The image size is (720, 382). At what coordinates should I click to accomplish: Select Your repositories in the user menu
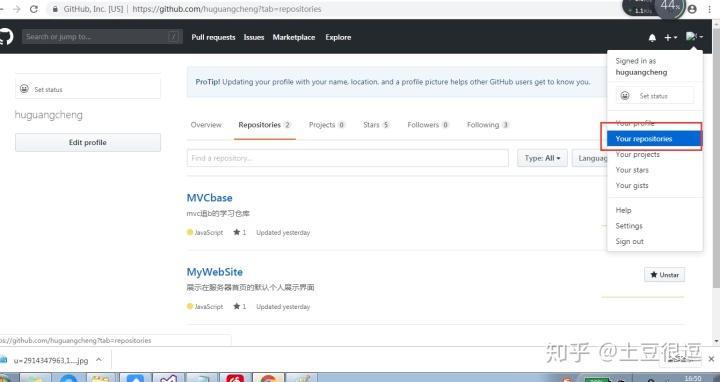click(654, 139)
